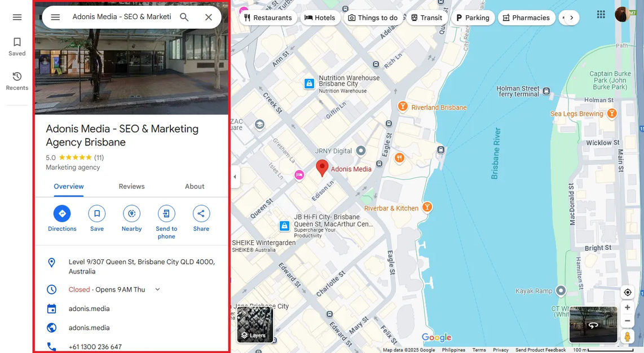Filter by Hotels chip
This screenshot has width=644, height=353.
click(x=320, y=17)
